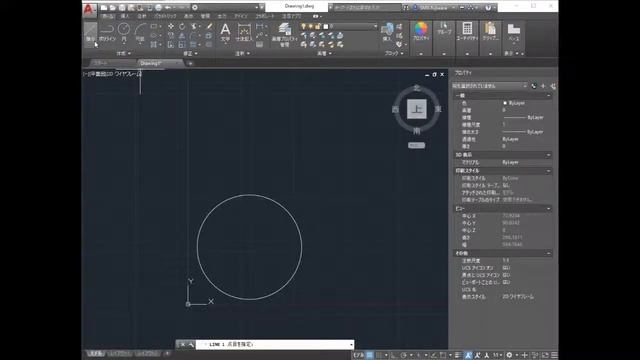
Task: Select the Move tool
Action: click(x=171, y=26)
